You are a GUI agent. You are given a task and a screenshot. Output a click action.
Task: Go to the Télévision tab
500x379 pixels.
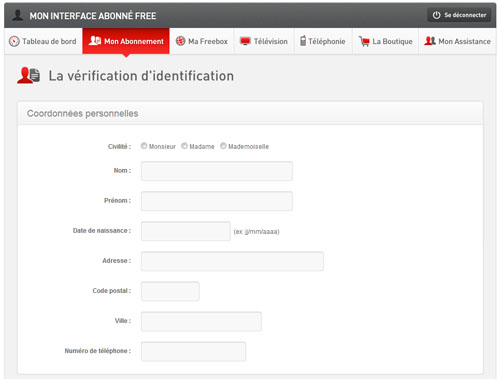tap(264, 41)
